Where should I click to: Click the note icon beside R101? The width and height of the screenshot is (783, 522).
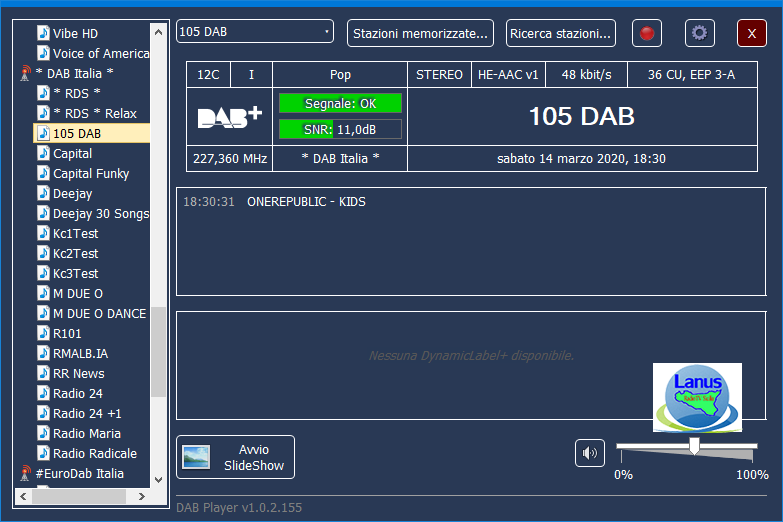43,333
